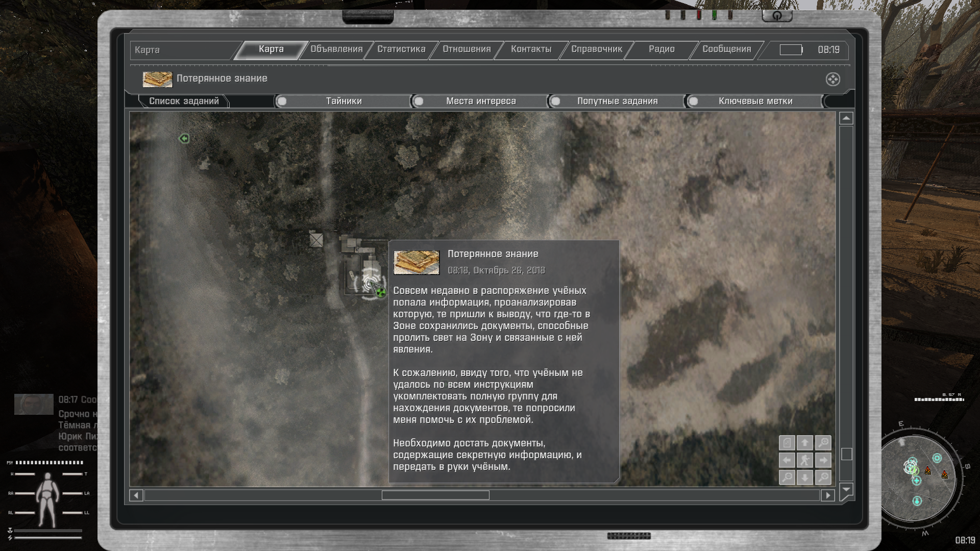Click the horizontal scrollbar left arrow
The image size is (980, 551).
136,495
